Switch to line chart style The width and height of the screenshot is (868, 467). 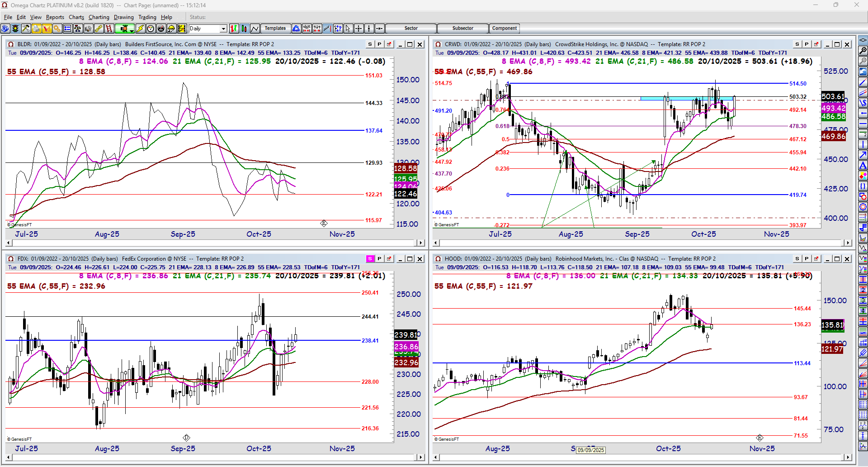pos(255,29)
